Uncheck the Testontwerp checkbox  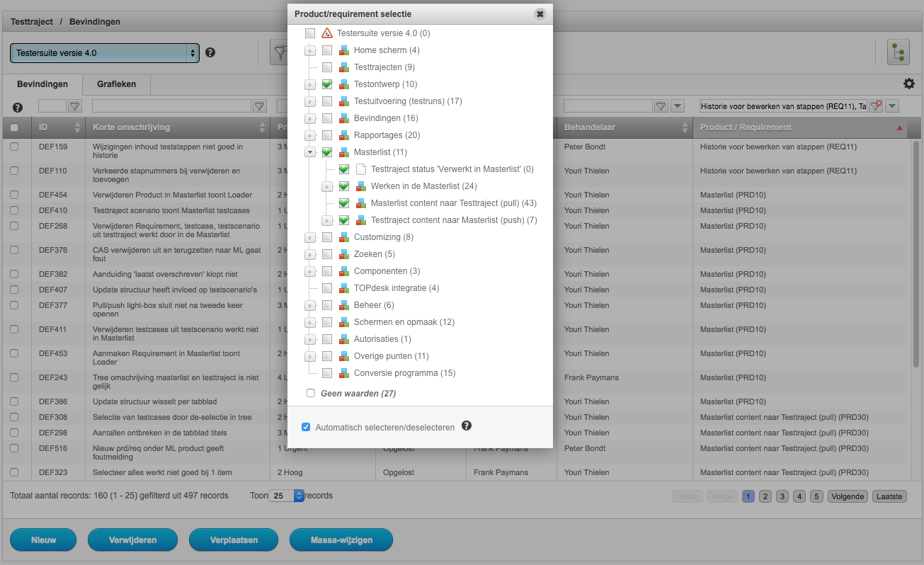pos(327,84)
